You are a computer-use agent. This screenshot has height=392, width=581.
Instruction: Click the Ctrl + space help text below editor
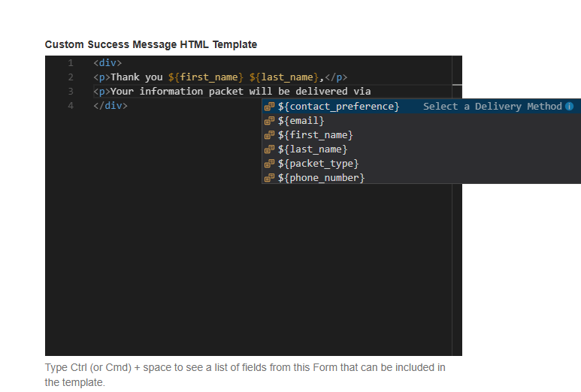tap(245, 375)
